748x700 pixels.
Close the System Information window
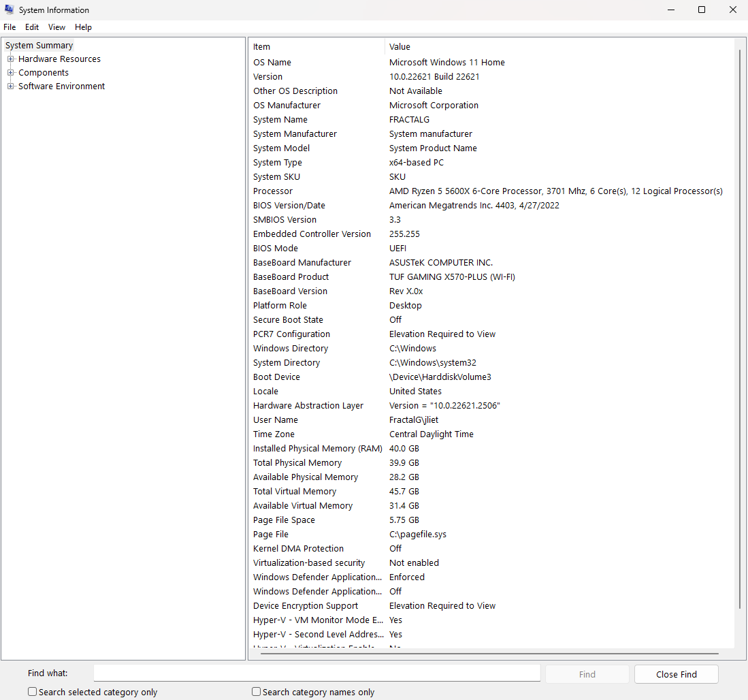[733, 10]
